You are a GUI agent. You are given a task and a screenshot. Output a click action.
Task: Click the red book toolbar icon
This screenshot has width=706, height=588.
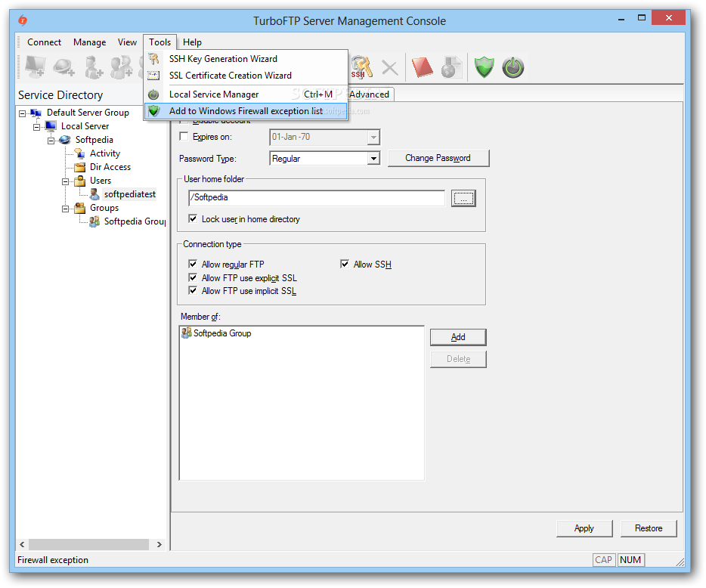pos(423,67)
